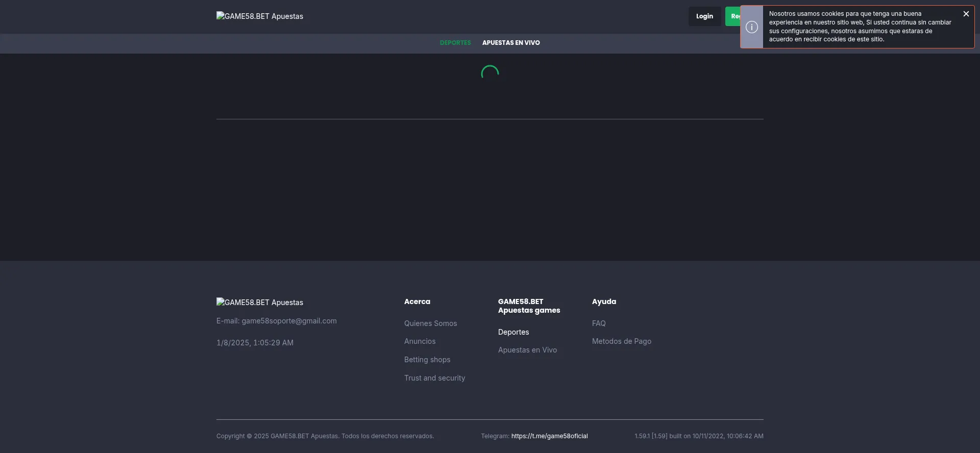The height and width of the screenshot is (453, 980).
Task: Close the cookie notification banner
Action: pos(966,14)
